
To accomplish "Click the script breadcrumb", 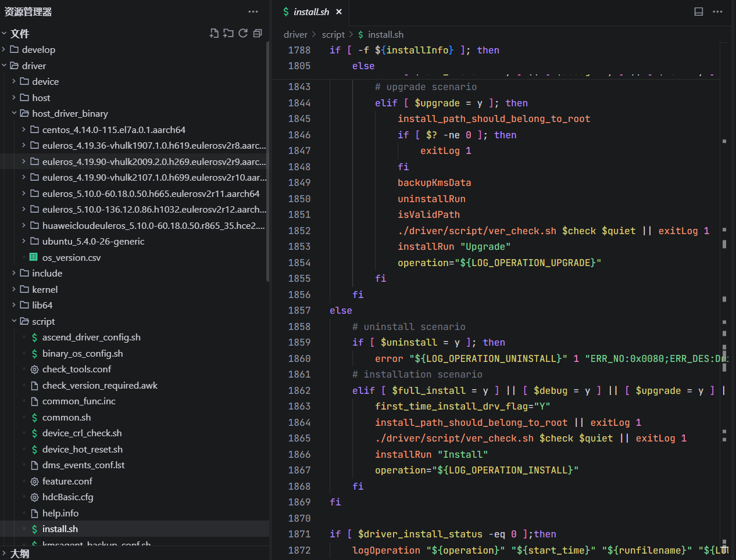I will [333, 35].
